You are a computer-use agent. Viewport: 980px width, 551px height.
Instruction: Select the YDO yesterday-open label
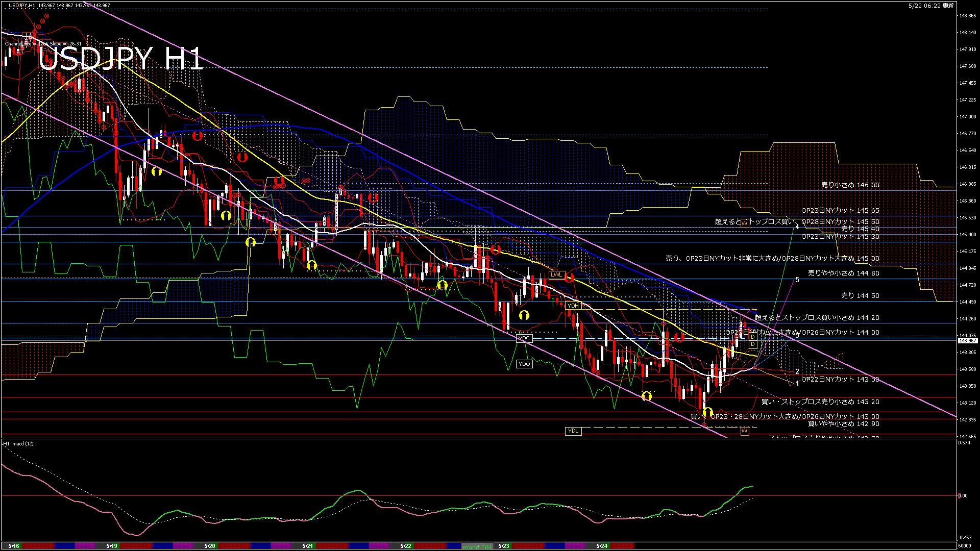[524, 364]
